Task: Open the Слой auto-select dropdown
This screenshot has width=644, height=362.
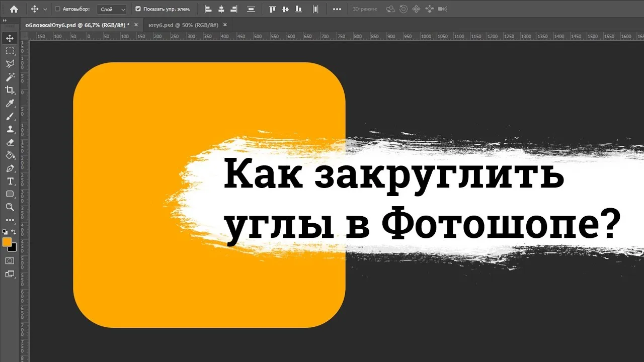Action: pyautogui.click(x=112, y=9)
